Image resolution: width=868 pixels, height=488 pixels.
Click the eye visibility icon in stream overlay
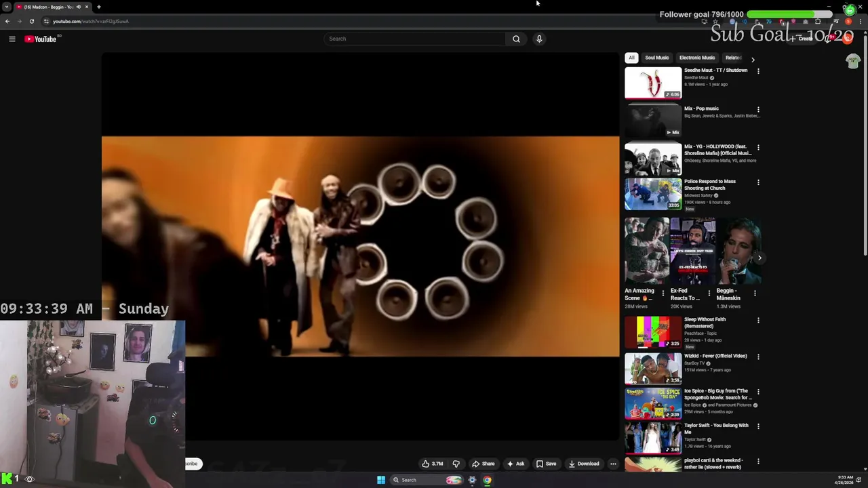pos(29,479)
